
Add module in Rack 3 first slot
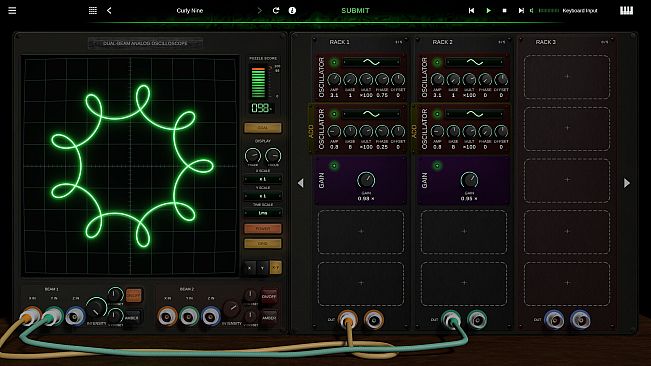567,77
